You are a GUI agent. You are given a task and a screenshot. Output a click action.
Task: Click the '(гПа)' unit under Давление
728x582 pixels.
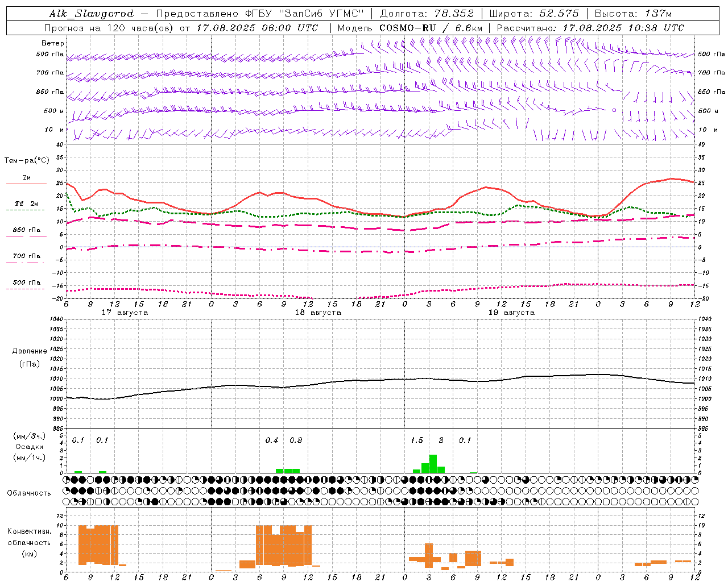point(30,364)
